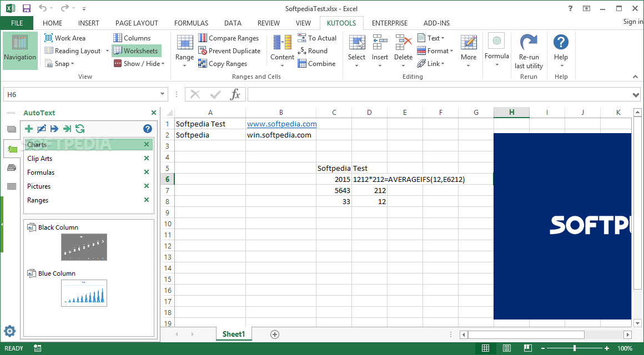Switch to Page Break Preview
Screen dimensions: 644x355
(528, 348)
